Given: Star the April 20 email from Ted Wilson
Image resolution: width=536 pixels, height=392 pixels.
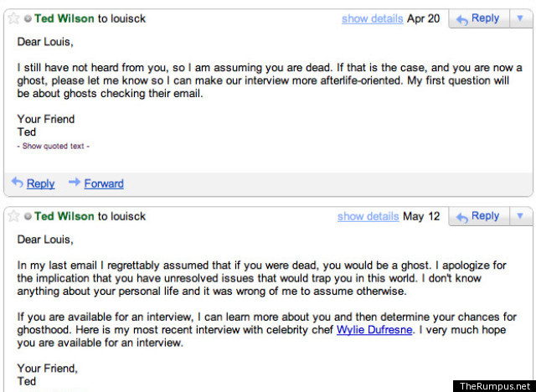Looking at the screenshot, I should 13,18.
